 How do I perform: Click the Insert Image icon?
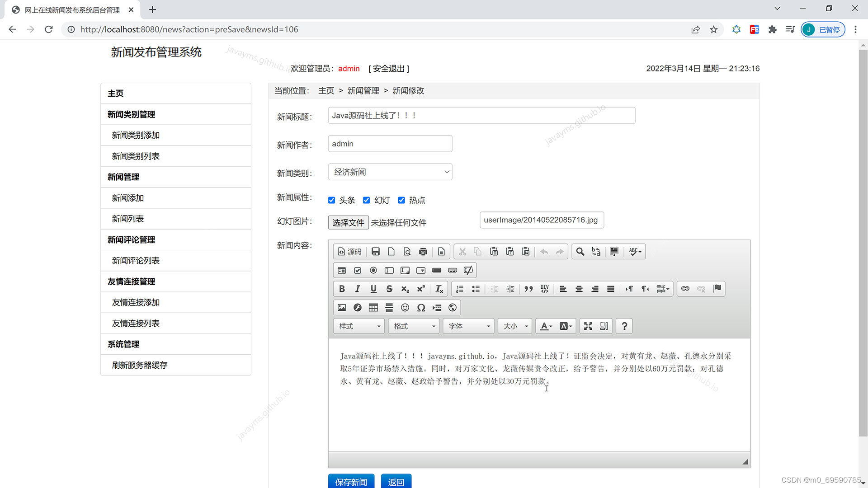(342, 308)
